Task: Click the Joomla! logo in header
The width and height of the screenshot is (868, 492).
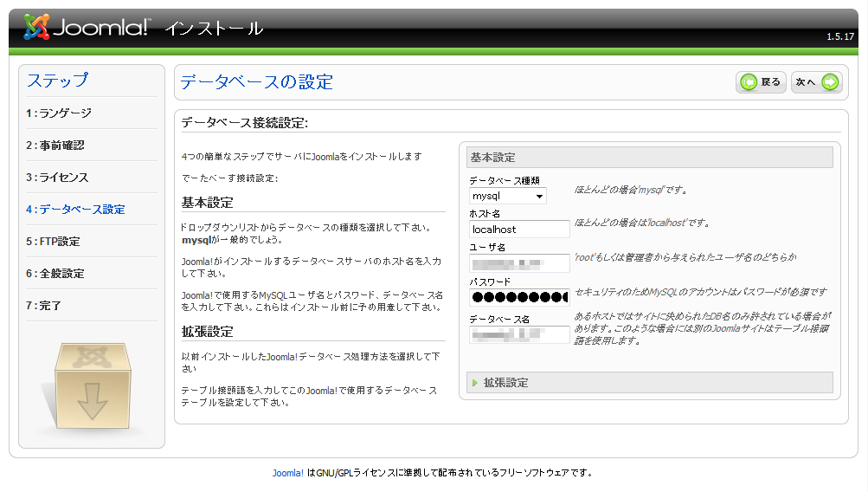Action: click(87, 27)
